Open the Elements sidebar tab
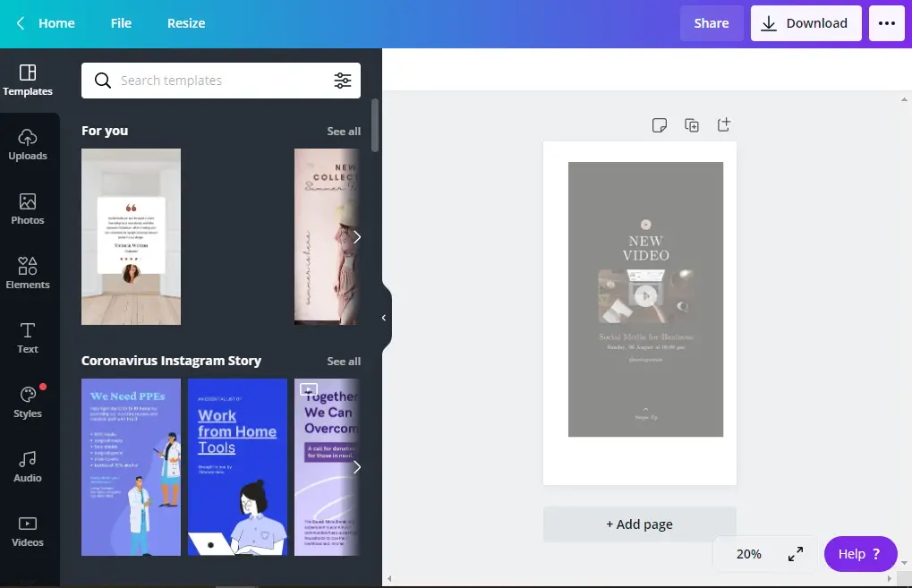Image resolution: width=912 pixels, height=588 pixels. pos(28,274)
